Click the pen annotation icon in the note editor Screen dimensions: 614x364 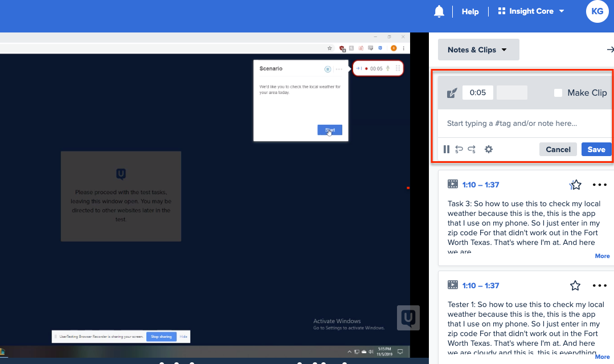[451, 92]
